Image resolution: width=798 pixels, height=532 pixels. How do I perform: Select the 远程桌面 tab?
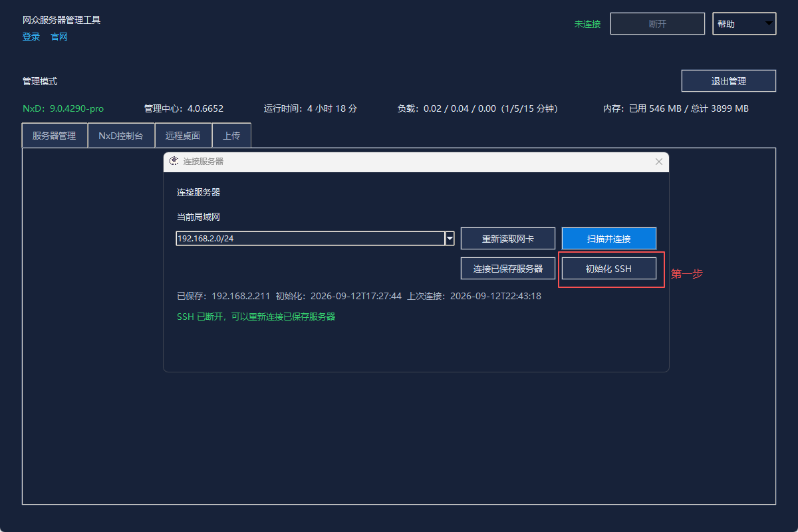click(183, 136)
